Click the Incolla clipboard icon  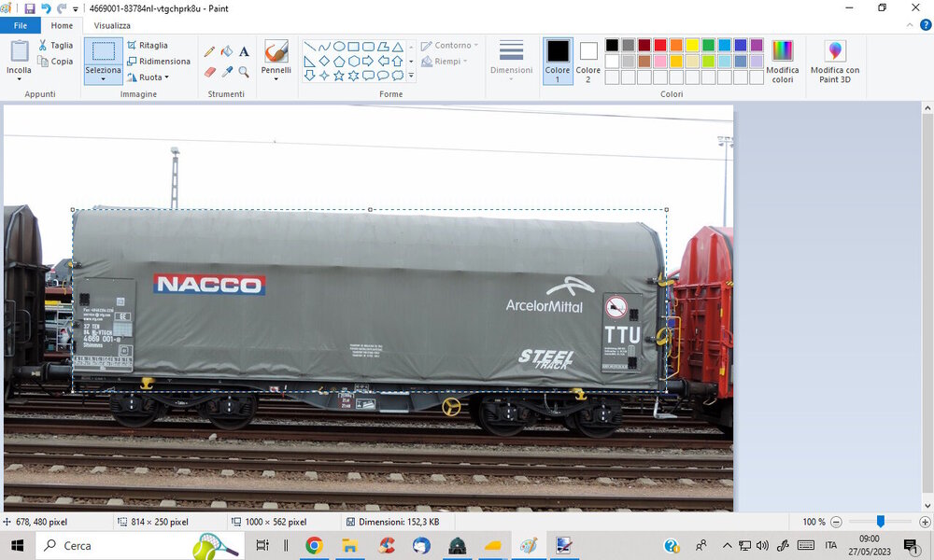pyautogui.click(x=19, y=50)
